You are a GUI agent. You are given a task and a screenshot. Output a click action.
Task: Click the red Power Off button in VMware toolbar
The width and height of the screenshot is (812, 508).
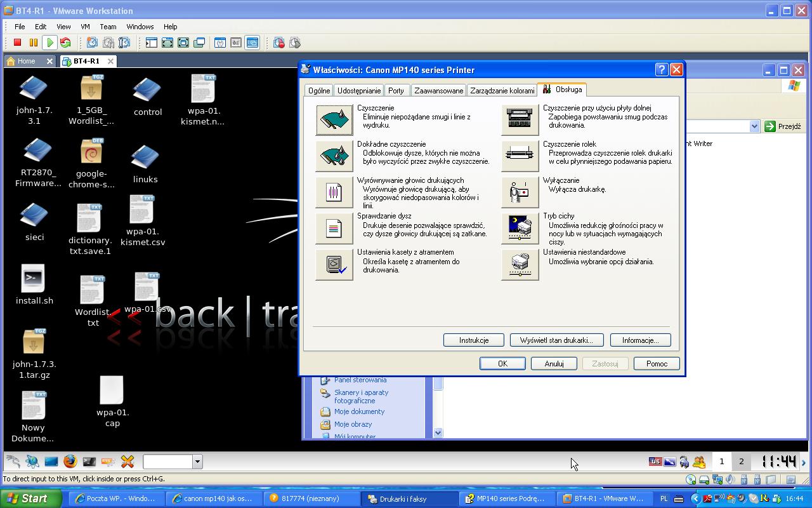pos(17,43)
